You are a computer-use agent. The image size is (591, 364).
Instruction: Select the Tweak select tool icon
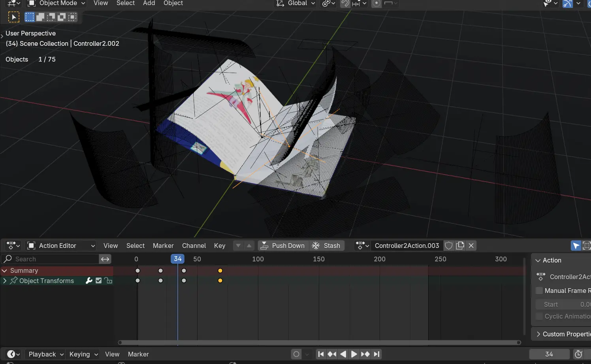point(13,17)
